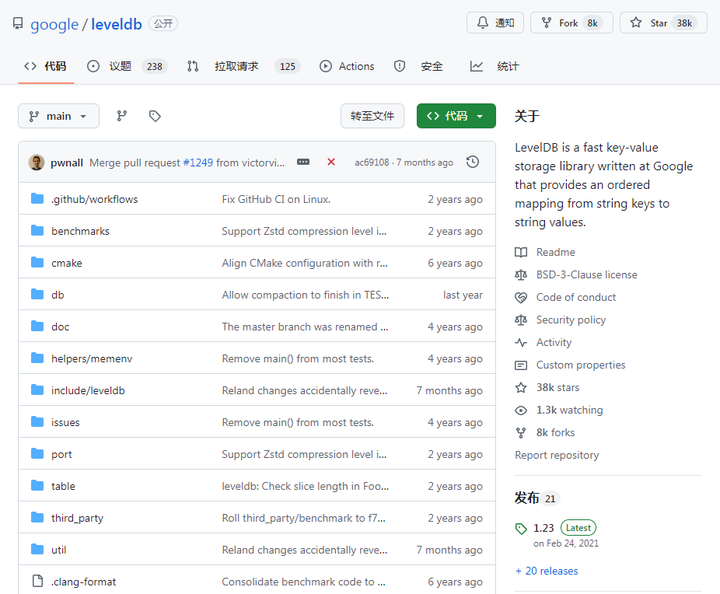Open commit 'leveldb: Check slice length in Foo...'

(305, 486)
